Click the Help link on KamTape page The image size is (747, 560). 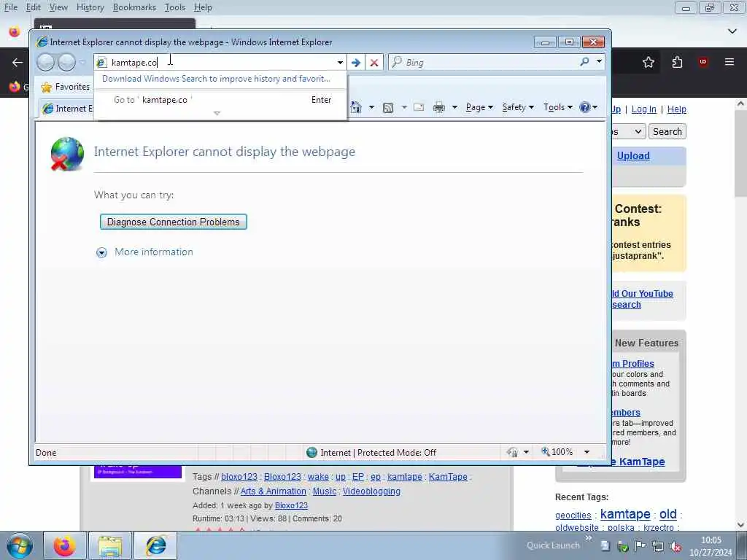coord(676,109)
